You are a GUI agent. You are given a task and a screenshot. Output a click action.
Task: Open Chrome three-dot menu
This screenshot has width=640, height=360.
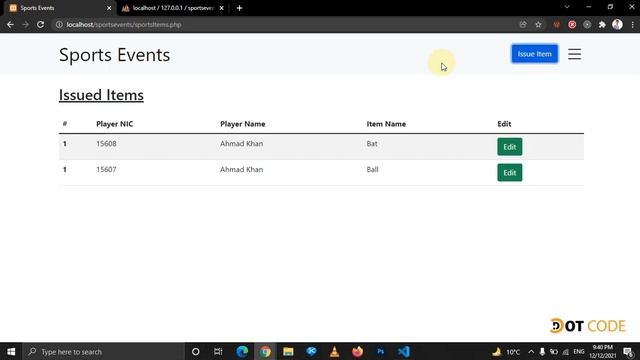pos(633,24)
